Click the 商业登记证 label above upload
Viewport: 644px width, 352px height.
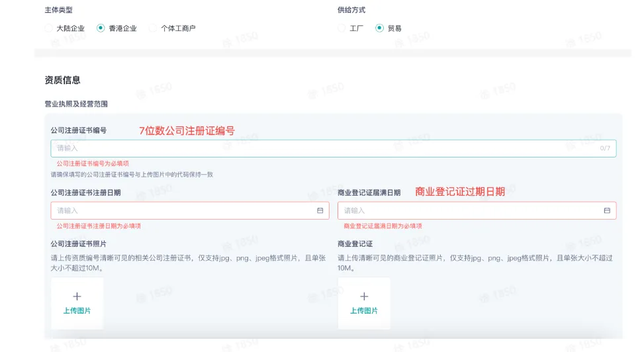click(x=355, y=244)
